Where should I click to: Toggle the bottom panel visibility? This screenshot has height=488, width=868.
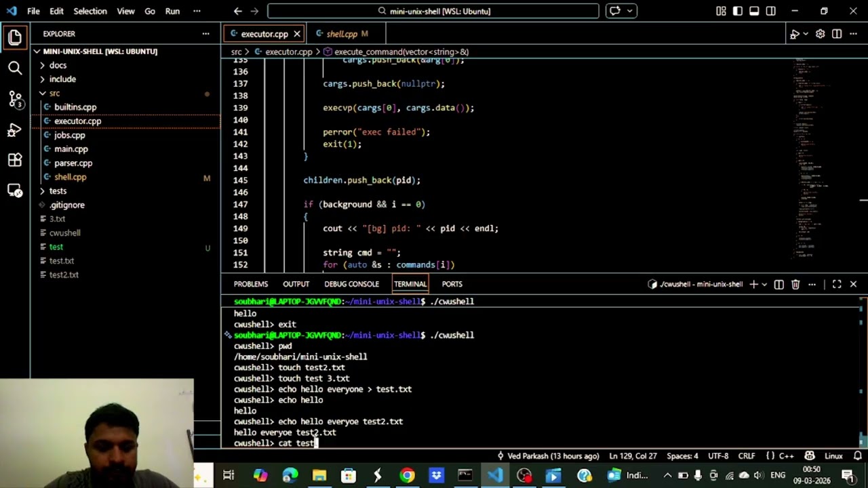click(x=754, y=11)
